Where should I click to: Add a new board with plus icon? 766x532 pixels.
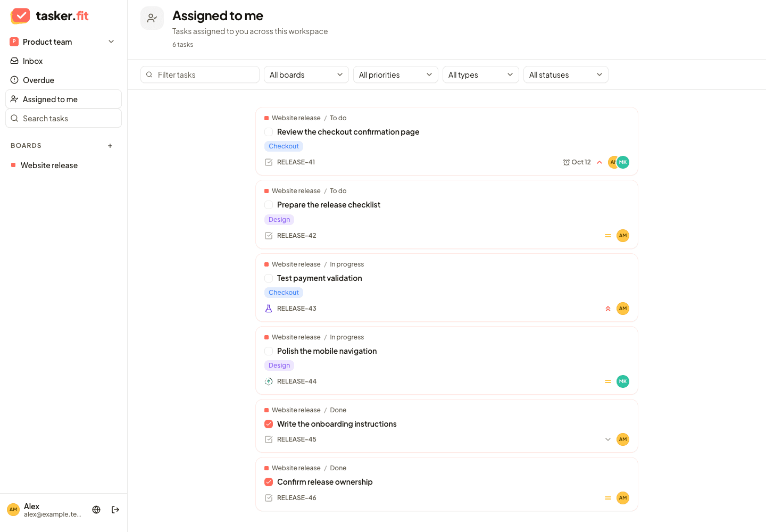tap(110, 146)
